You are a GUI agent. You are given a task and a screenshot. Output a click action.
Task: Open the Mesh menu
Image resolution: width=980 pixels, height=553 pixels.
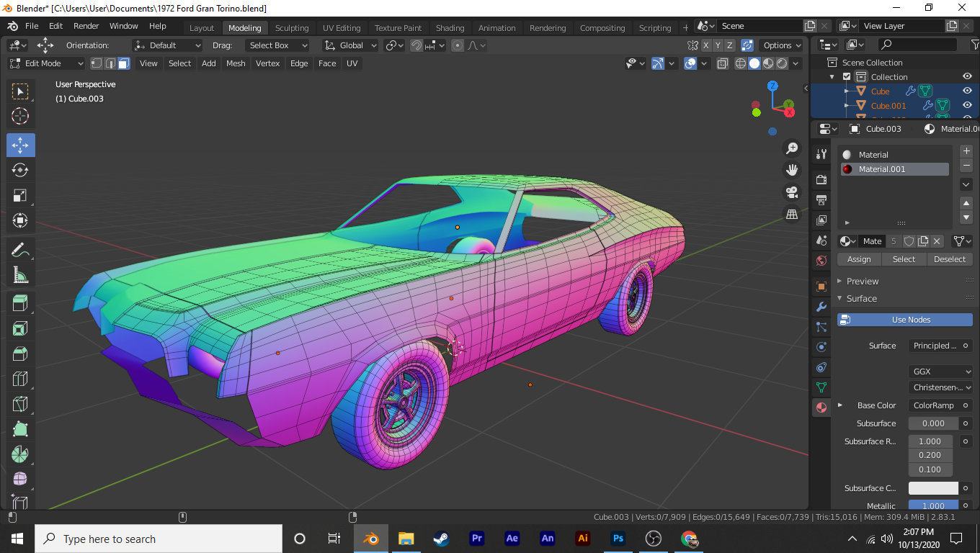coord(236,63)
